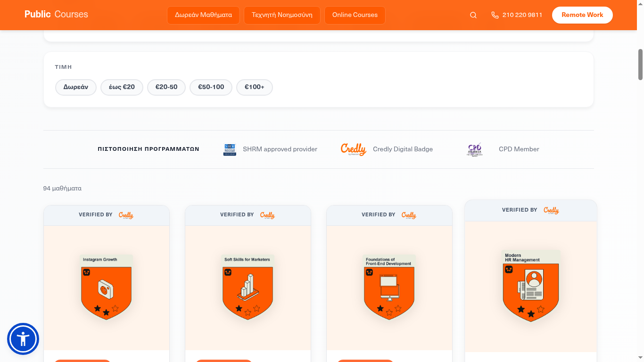Click the page vertical scrollbar thumb
Image resolution: width=644 pixels, height=362 pixels.
click(641, 64)
